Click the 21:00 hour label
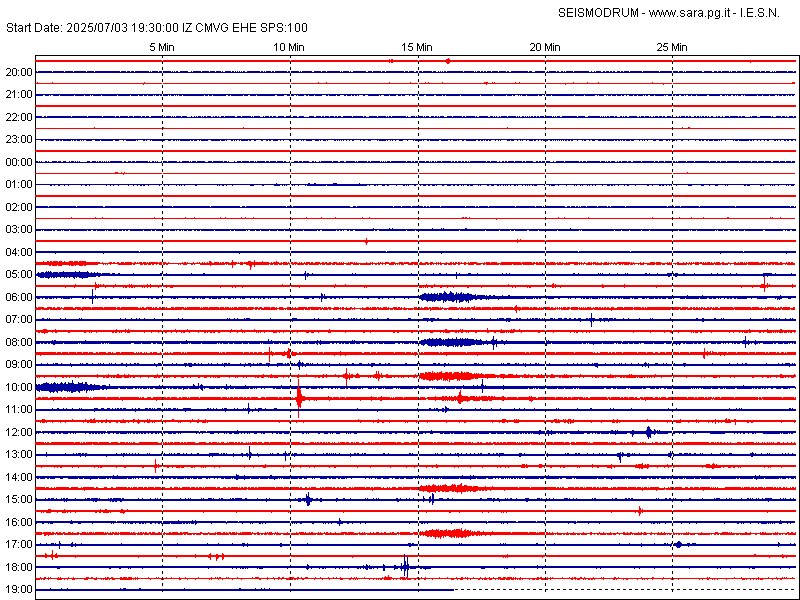This screenshot has height=600, width=800. [x=19, y=95]
